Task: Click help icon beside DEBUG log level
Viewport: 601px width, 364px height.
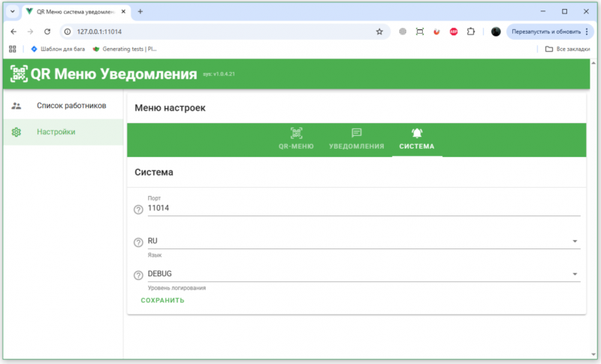Action: [x=138, y=275]
